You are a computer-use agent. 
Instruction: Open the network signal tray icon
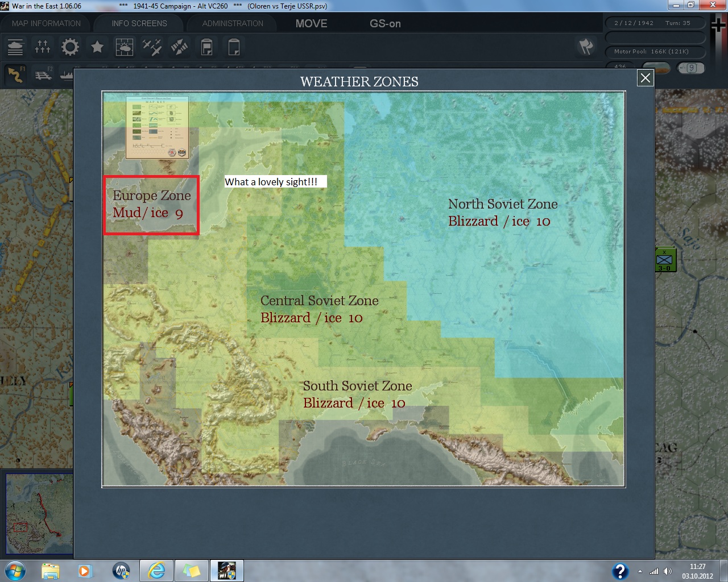point(654,571)
